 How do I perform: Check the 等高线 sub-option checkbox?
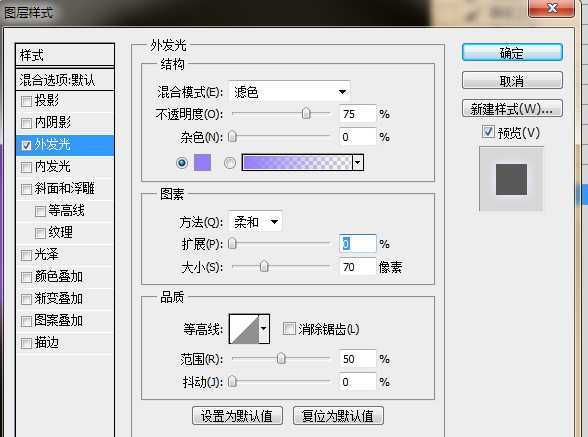click(40, 211)
